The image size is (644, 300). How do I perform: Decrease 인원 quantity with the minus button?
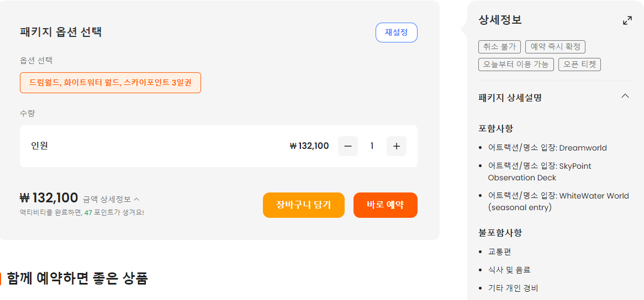tap(348, 146)
